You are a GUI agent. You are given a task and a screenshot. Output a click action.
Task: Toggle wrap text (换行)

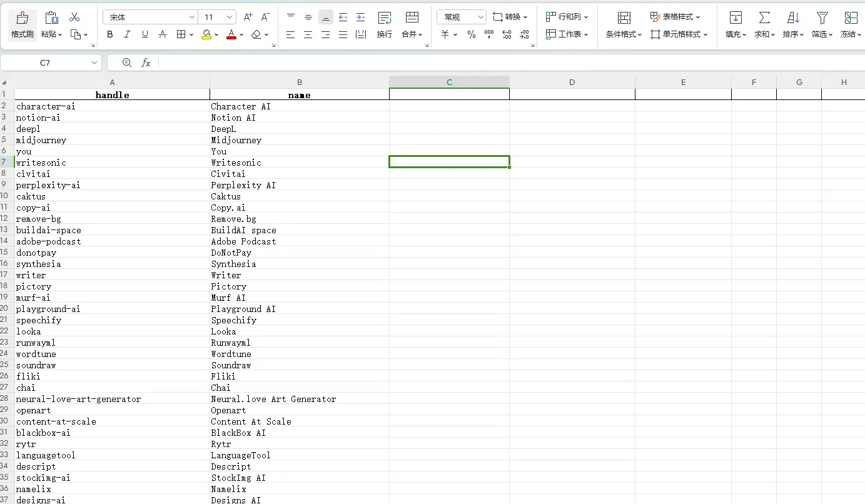click(x=385, y=24)
